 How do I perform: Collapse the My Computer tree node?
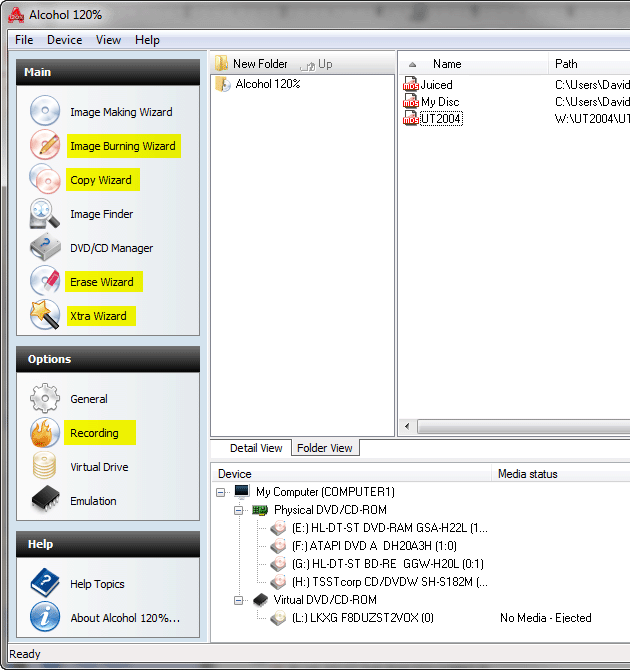click(221, 493)
